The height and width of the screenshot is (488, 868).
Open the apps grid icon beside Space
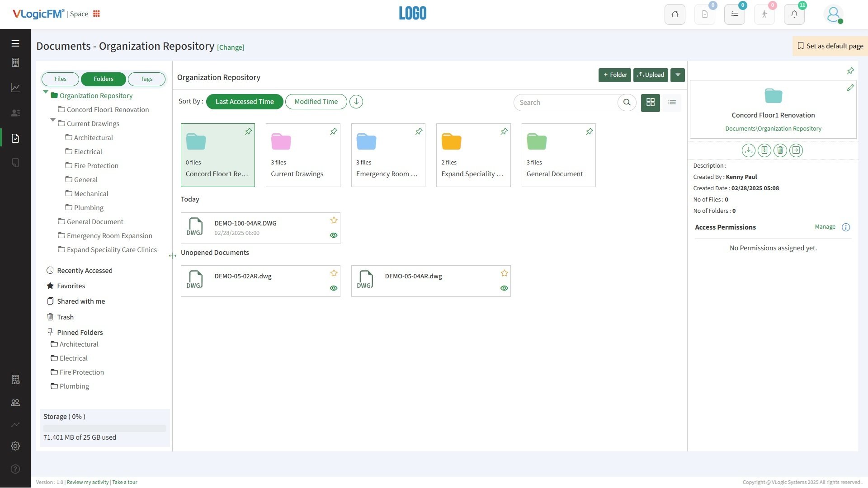coord(96,14)
